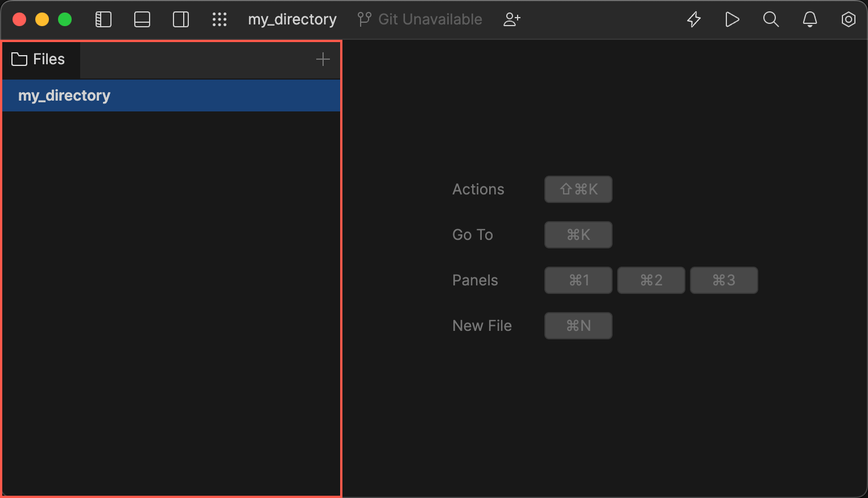Click the git branch icon
The height and width of the screenshot is (498, 868).
tap(363, 19)
